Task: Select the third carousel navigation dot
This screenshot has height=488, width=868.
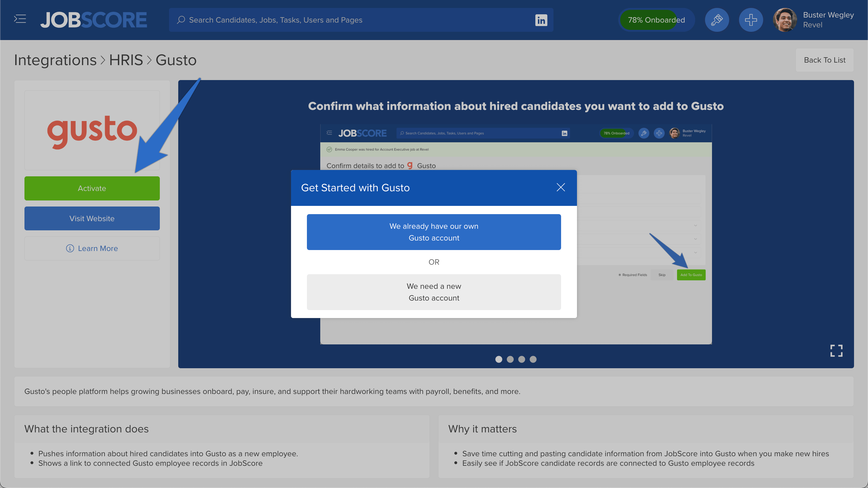Action: 522,359
